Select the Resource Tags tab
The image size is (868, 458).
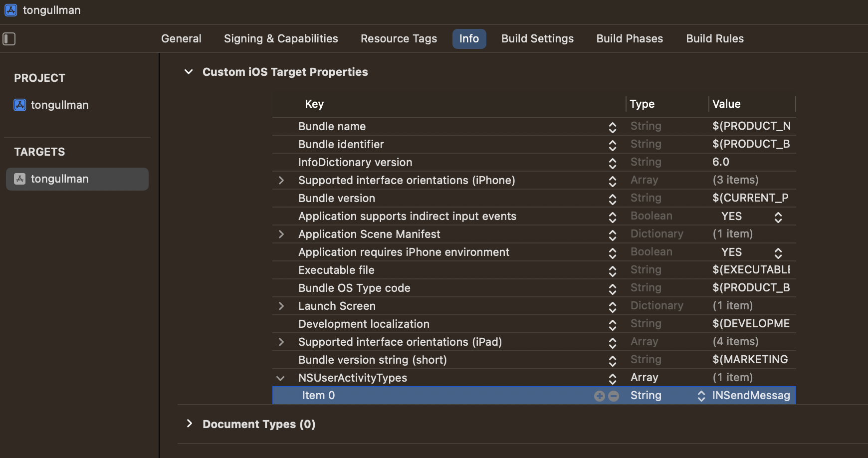(x=399, y=38)
